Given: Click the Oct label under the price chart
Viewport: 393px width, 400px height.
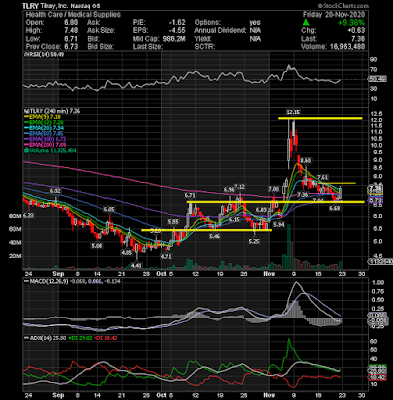Looking at the screenshot, I should pyautogui.click(x=161, y=274).
